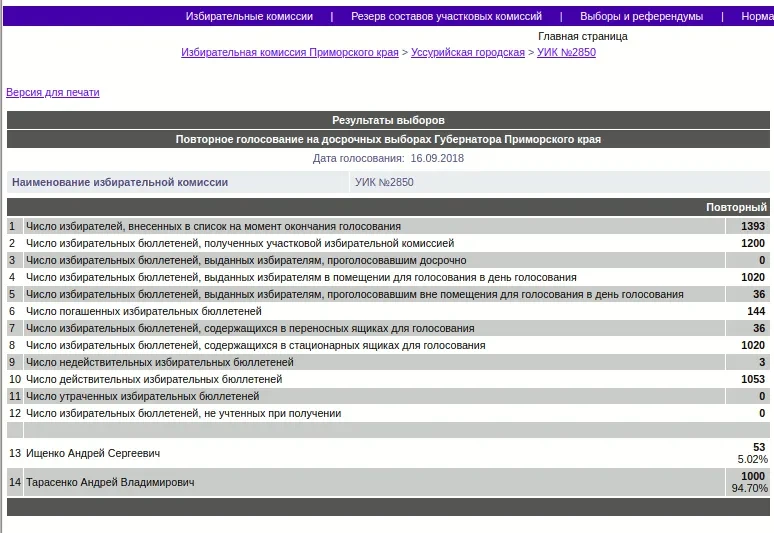Viewport: 774px width, 533px height.
Task: Click the УИК №2850 breadcrumb link
Action: click(x=566, y=52)
